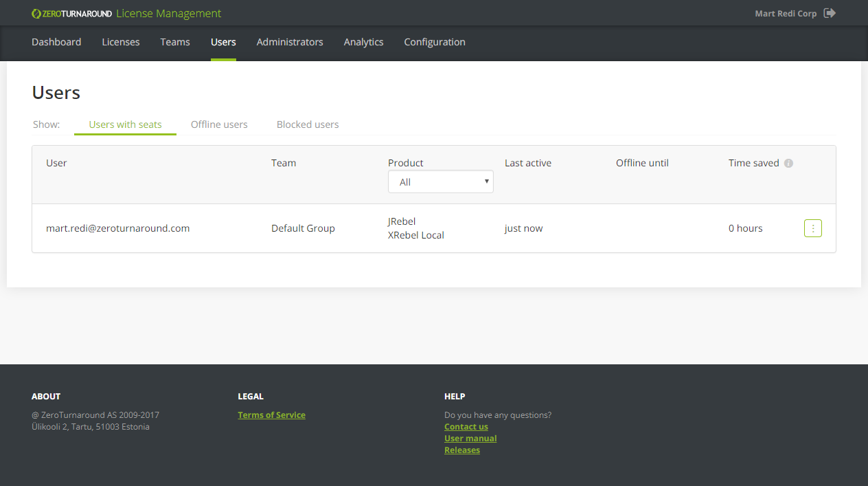Go to the Dashboard tab
Screen dimensions: 868x486
[56, 42]
